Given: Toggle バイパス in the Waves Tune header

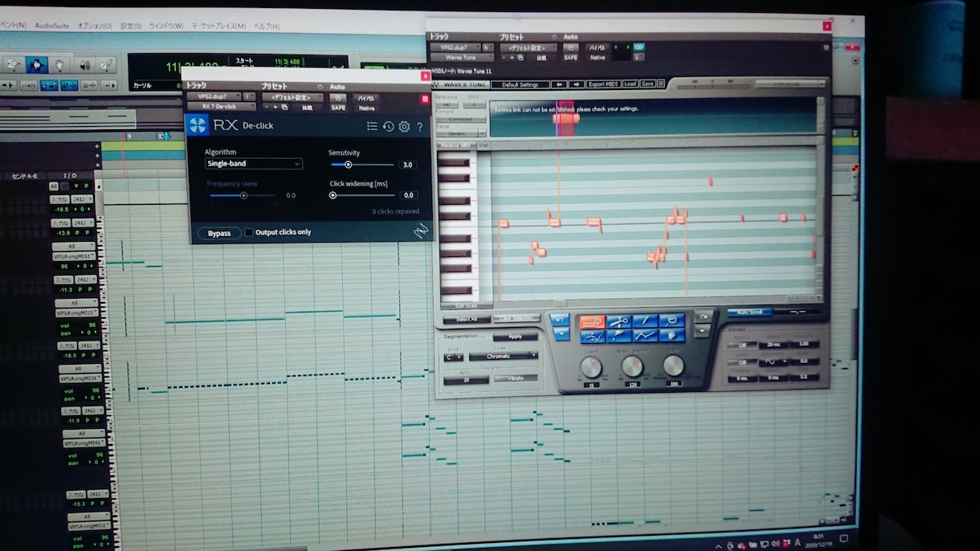Looking at the screenshot, I should pos(599,47).
